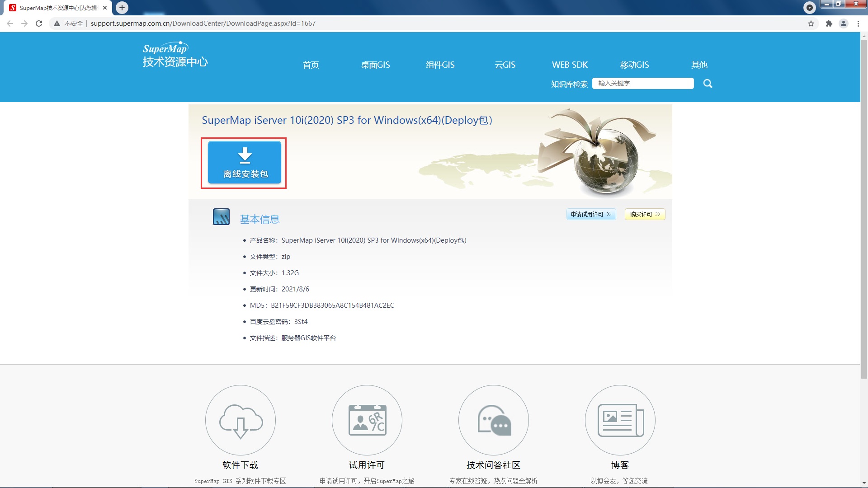Select the SuperMap技术资源中心 browser tab
This screenshot has width=868, height=488.
point(58,8)
